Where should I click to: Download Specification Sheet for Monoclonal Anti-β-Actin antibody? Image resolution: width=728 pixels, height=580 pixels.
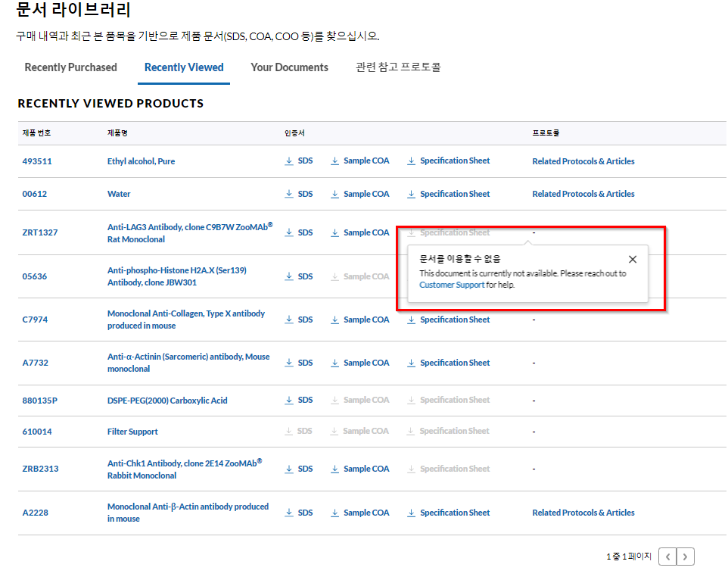coord(448,513)
